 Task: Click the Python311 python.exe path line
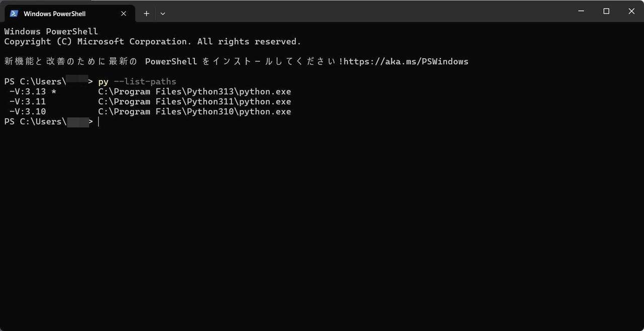point(195,102)
